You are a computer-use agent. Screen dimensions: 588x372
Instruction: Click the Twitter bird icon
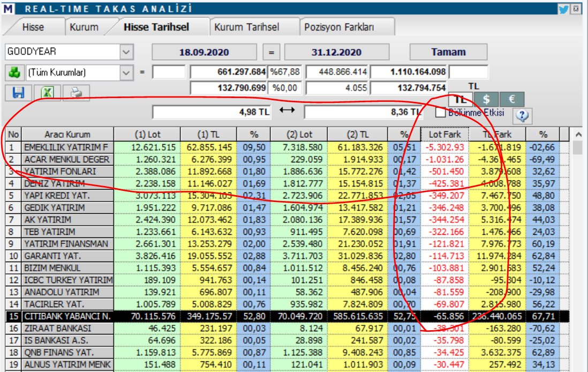coord(563,9)
